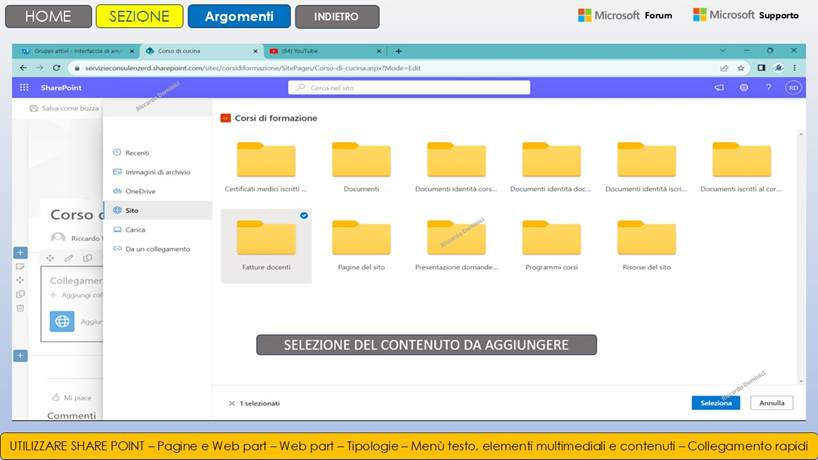Viewport: 818px width, 460px height.
Task: Click the yellow SEZIONE button
Action: [139, 16]
